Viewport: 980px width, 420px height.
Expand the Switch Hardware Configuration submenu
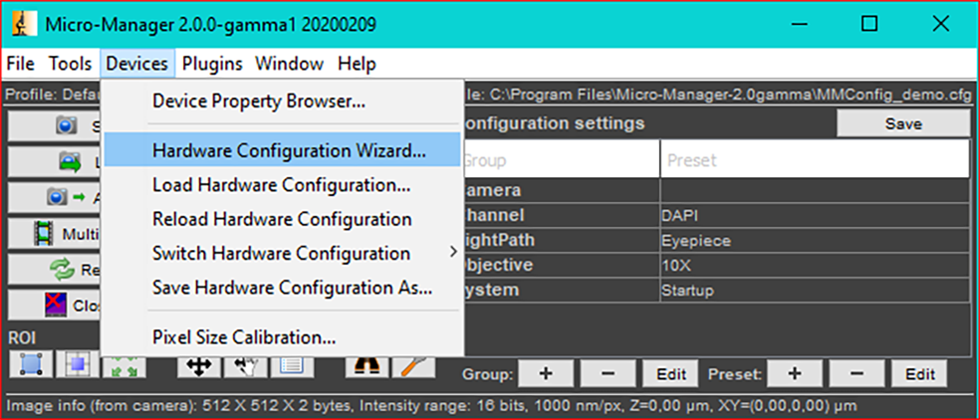[282, 253]
